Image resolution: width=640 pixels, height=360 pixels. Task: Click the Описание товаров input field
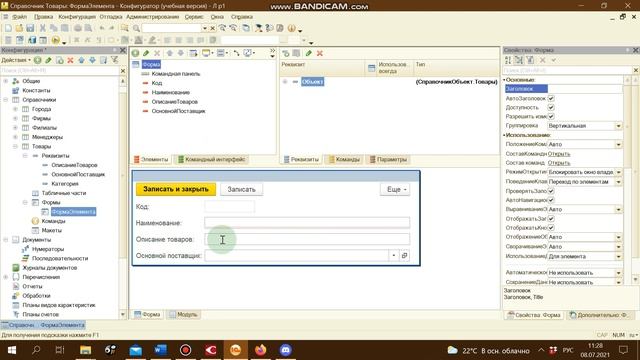coord(307,239)
